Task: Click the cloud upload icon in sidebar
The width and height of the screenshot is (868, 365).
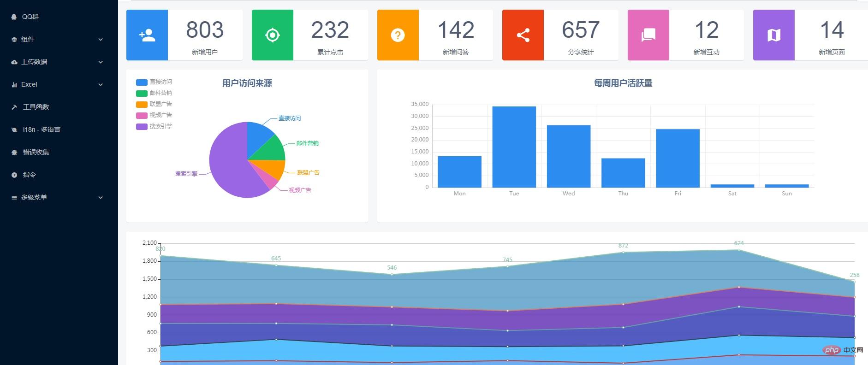Action: click(x=14, y=62)
